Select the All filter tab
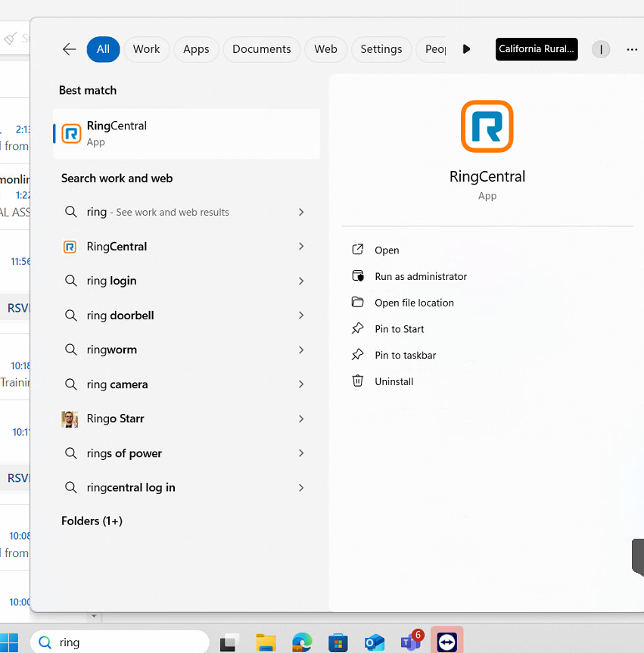This screenshot has width=644, height=653. click(x=103, y=49)
